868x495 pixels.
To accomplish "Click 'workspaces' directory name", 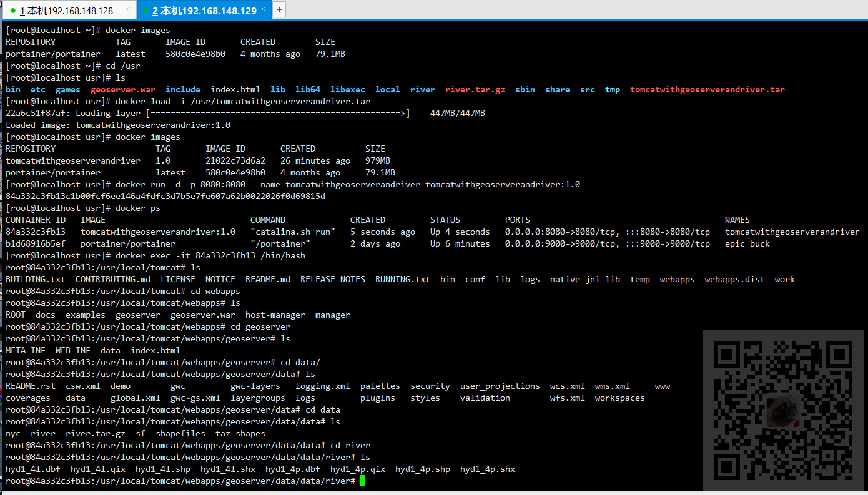I will coord(620,398).
